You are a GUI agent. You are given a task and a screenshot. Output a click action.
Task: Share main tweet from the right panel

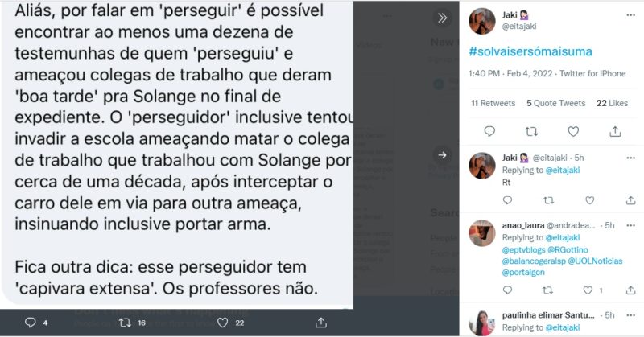click(615, 131)
